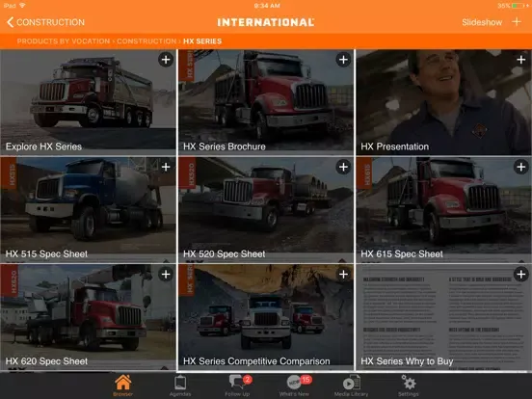Tap the battery indicator in status bar

(519, 6)
